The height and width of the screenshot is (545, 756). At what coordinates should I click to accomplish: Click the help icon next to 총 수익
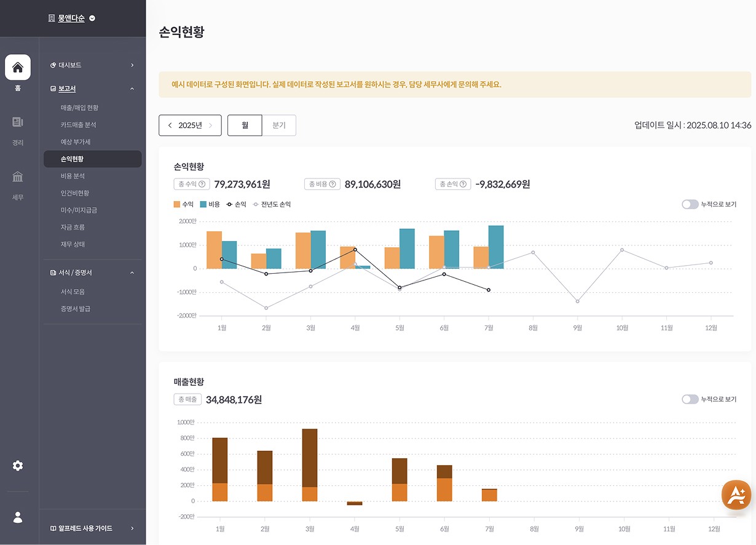point(201,183)
